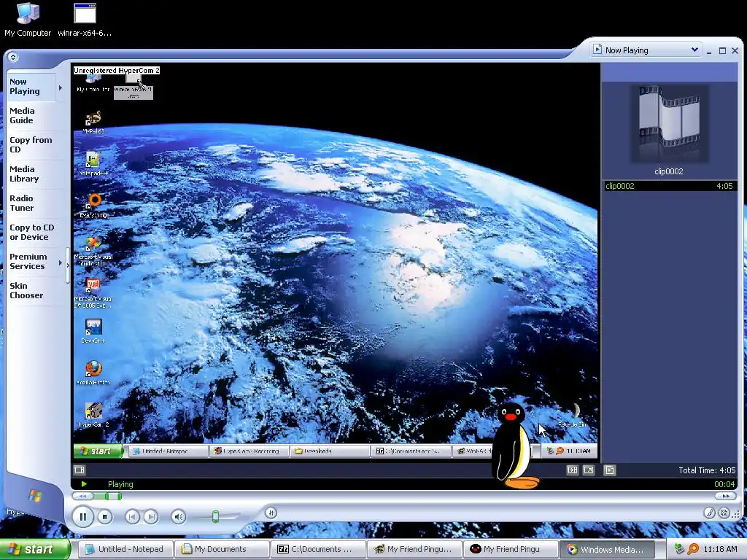Click the 11:18 AM taskbar clock

click(720, 549)
